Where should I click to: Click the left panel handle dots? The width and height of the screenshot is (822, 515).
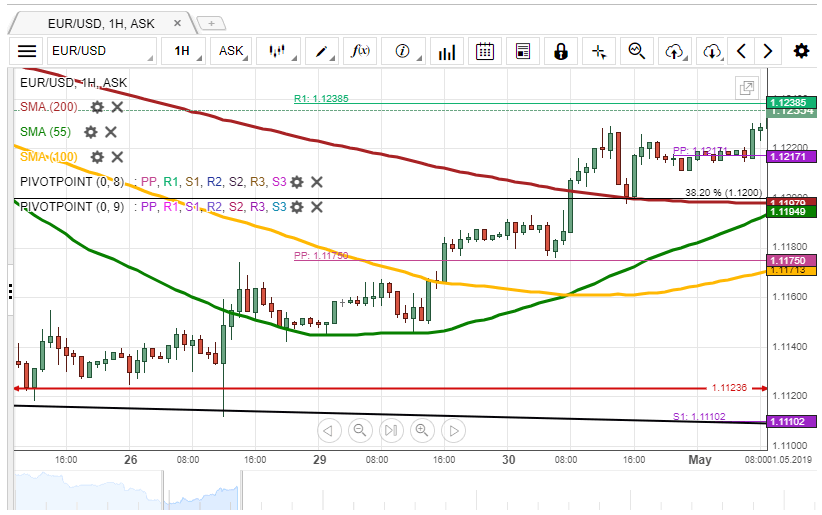pos(10,292)
